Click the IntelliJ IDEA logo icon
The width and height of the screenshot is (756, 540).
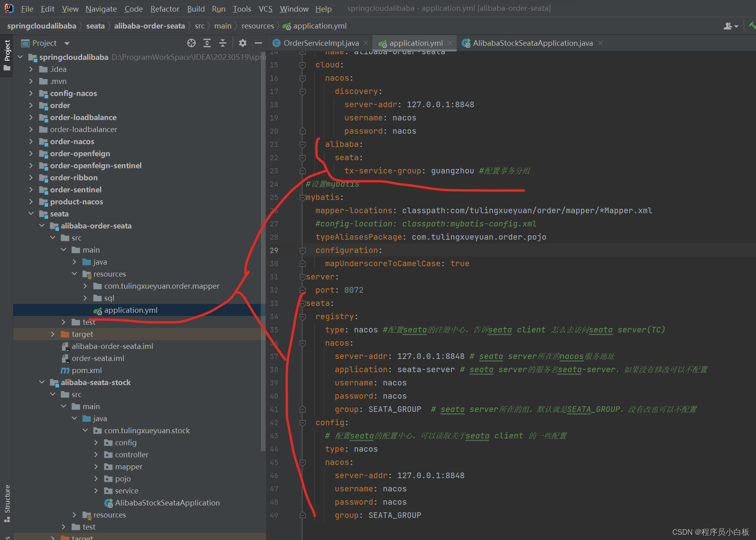(x=9, y=8)
